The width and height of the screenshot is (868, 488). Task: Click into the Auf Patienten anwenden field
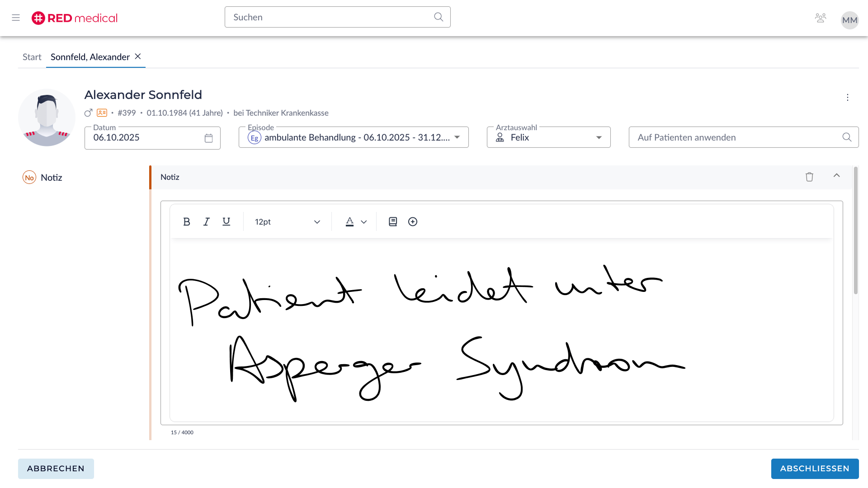[723, 137]
